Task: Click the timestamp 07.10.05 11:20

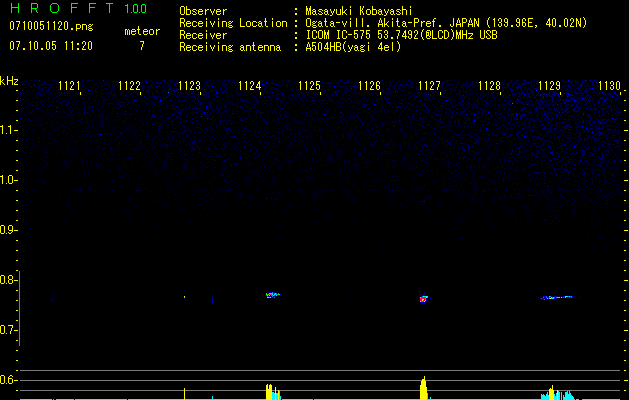Action: pos(51,46)
